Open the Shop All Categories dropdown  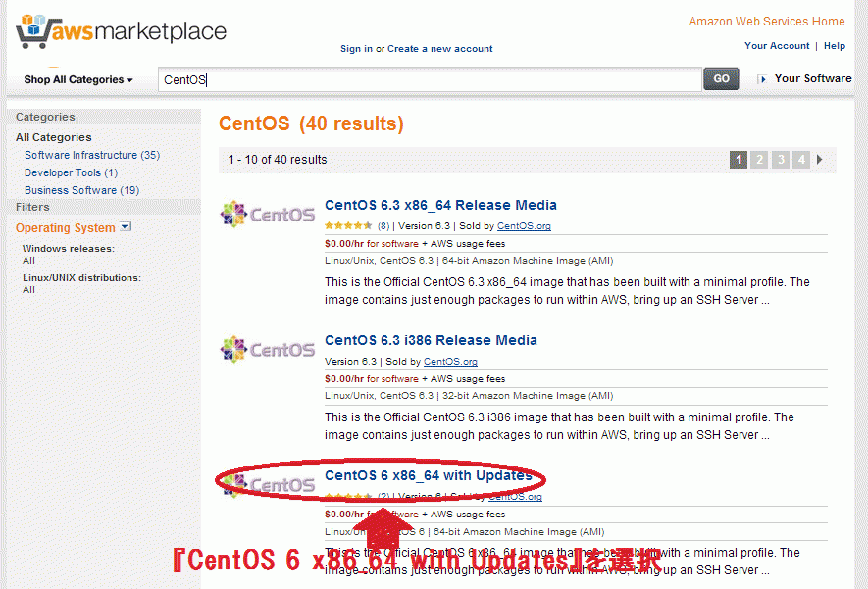78,79
